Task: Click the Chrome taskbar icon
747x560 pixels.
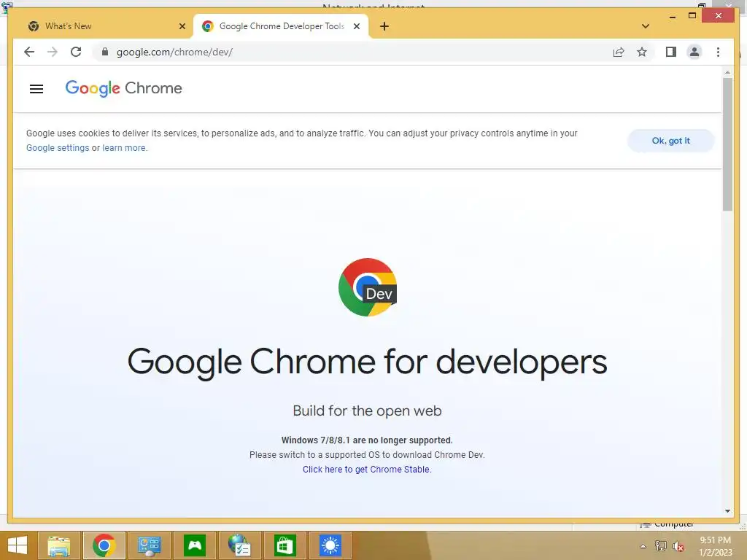Action: coord(104,545)
